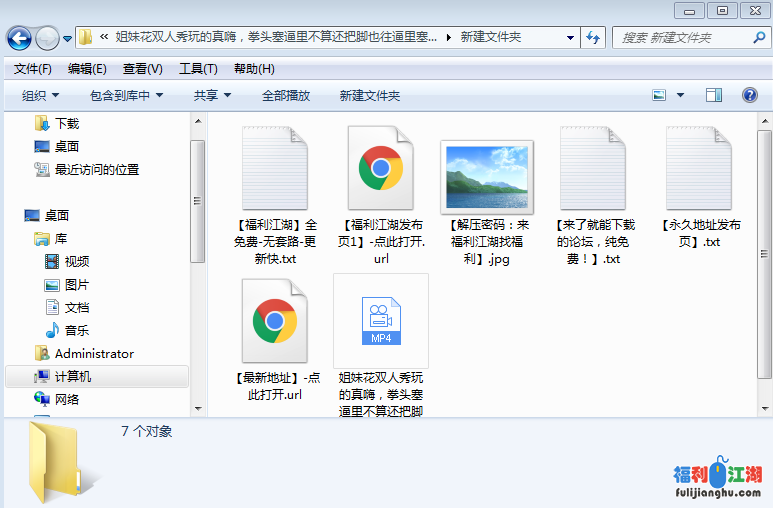Open the view options dropdown arrow
The image size is (773, 508).
pos(680,95)
